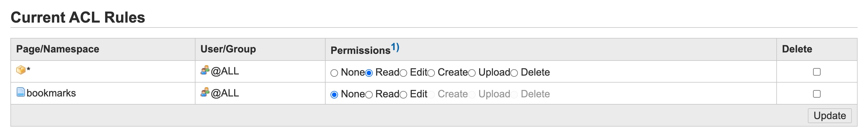The image size is (868, 135).
Task: Click the page icon beside bookmarks
Action: click(x=21, y=92)
